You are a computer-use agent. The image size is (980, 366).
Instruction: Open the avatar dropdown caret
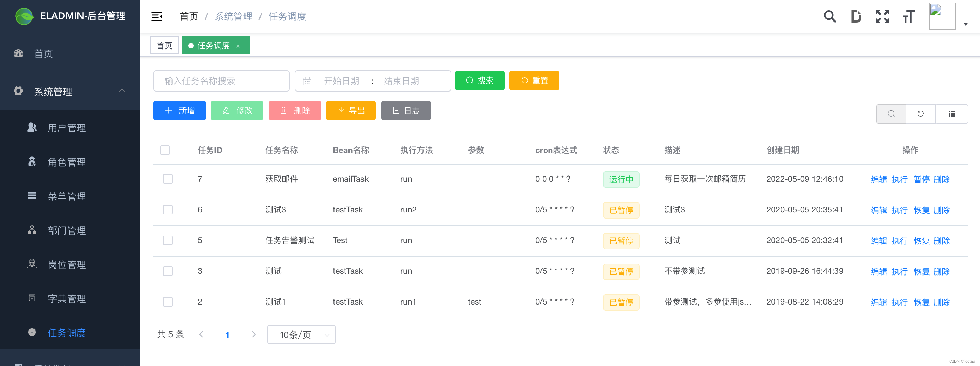click(x=965, y=24)
